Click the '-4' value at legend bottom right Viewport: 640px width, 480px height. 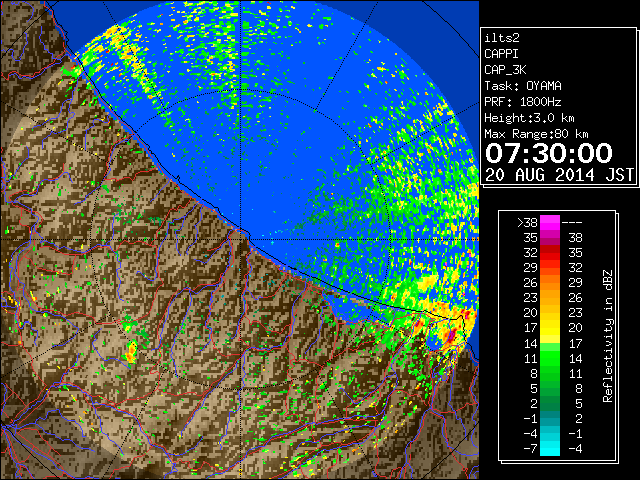[x=575, y=448]
